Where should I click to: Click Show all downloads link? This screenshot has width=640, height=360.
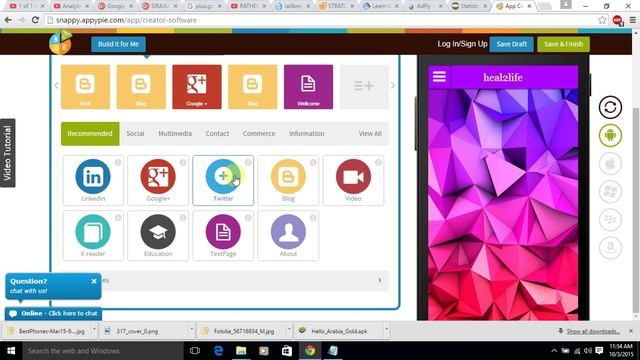coord(593,331)
